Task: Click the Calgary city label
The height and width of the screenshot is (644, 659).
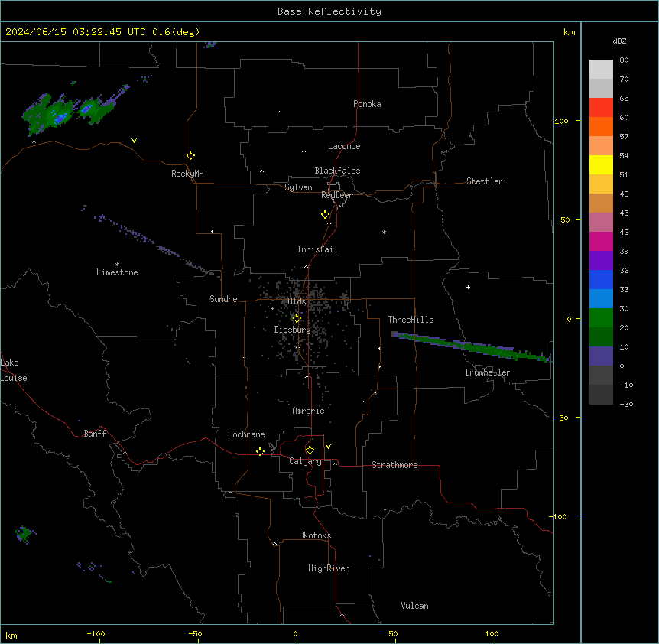Action: click(306, 461)
